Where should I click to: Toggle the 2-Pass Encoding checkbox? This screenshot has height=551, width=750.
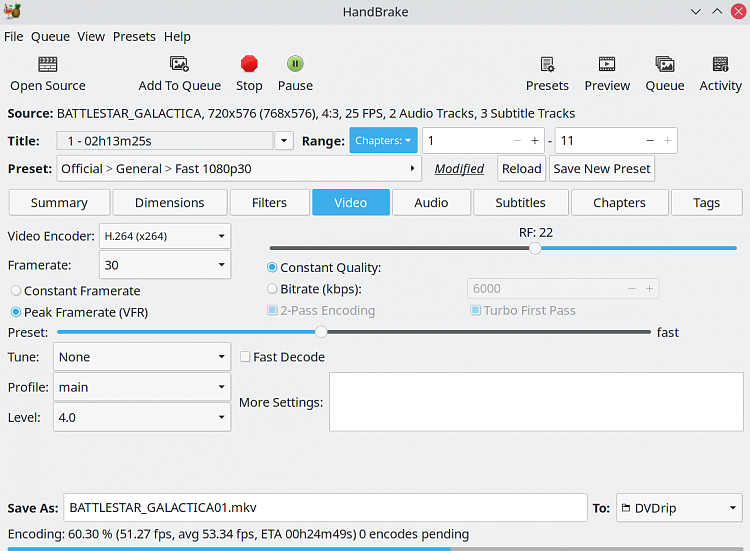[x=272, y=310]
